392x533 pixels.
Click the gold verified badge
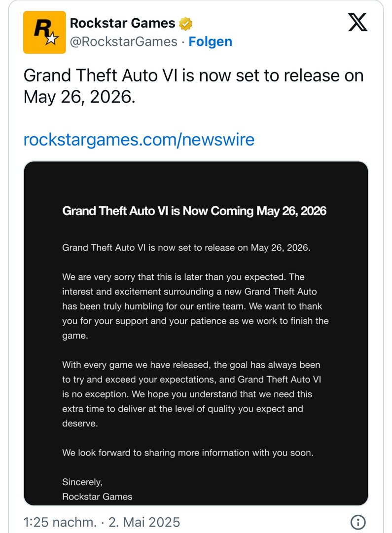tap(185, 23)
